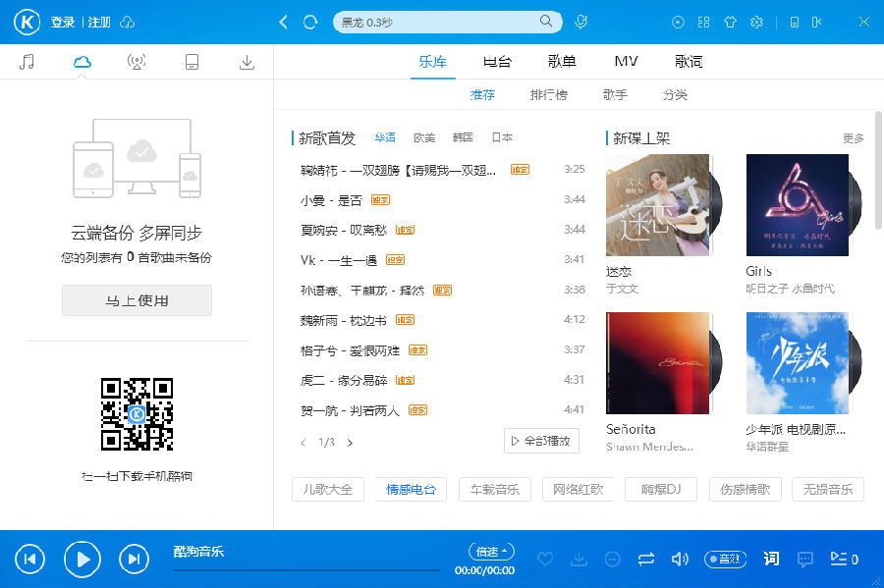
Task: Play previous track
Action: click(29, 559)
